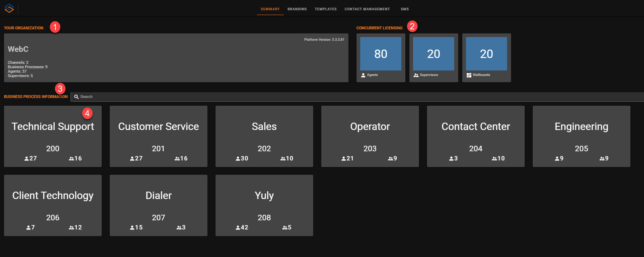Click the supervisor icon on Sales card
644x257 pixels.
click(x=283, y=159)
